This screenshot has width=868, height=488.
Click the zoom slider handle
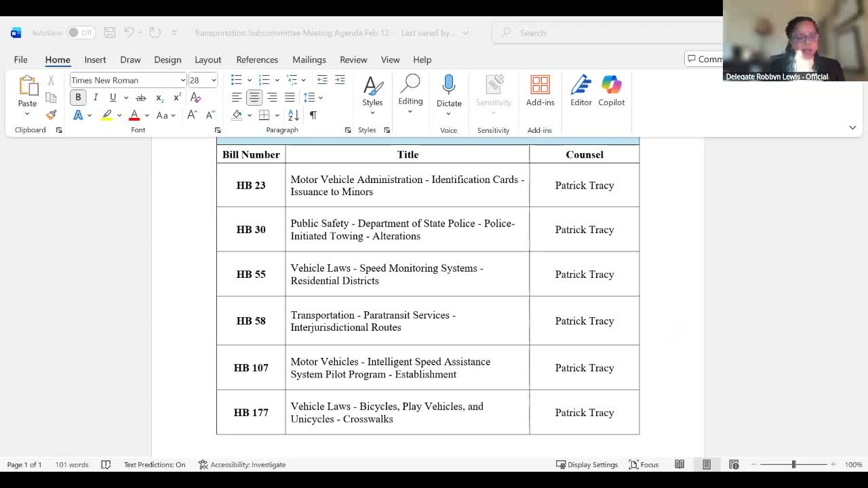tap(793, 464)
